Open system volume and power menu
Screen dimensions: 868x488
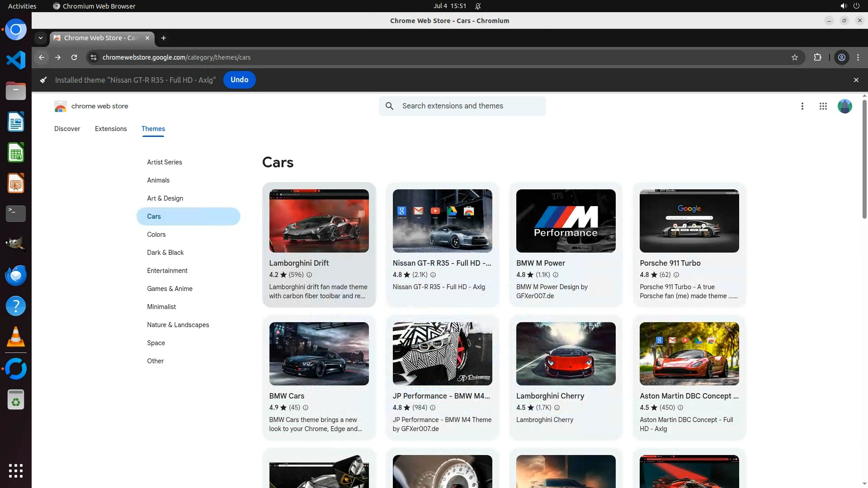(849, 6)
